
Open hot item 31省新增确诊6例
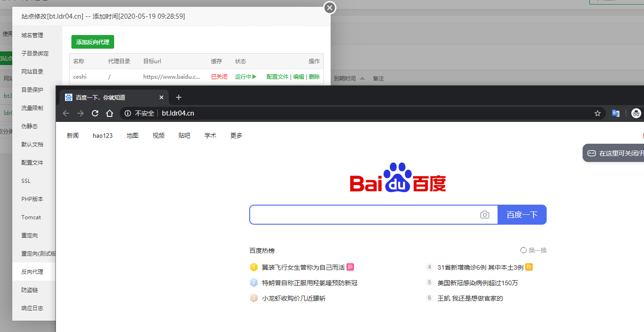point(480,267)
